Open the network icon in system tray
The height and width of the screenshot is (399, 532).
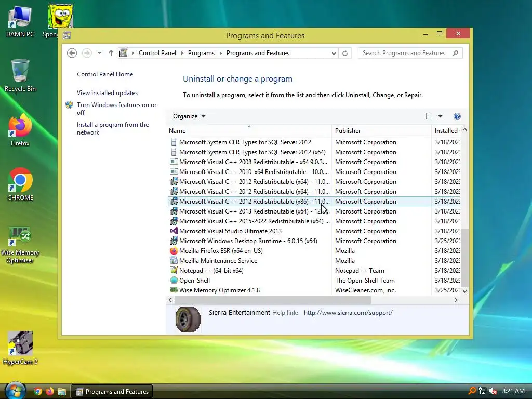483,391
